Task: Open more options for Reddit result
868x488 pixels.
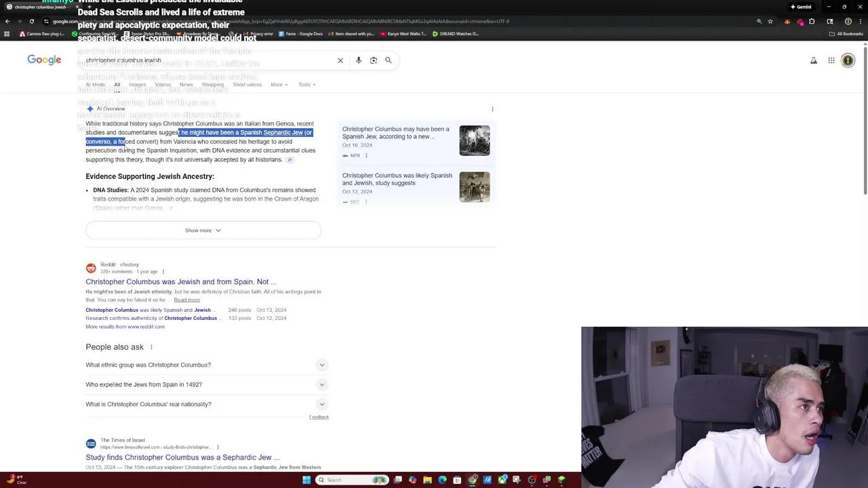Action: (163, 271)
